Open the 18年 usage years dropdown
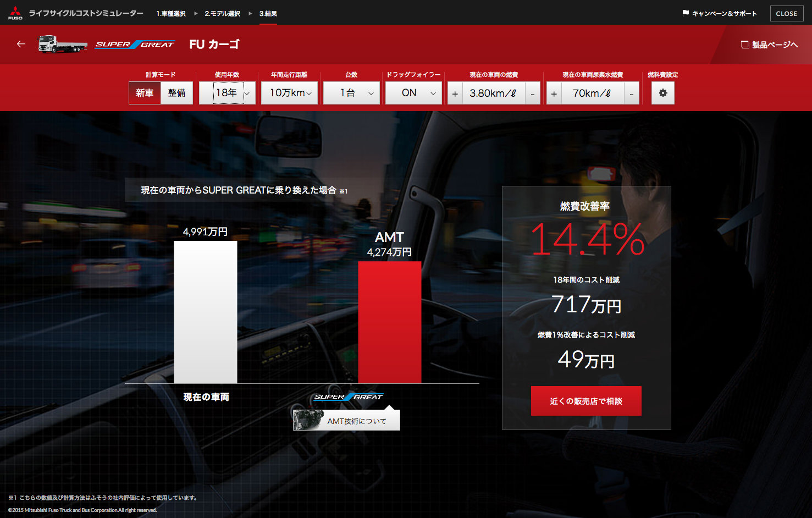 pos(227,93)
